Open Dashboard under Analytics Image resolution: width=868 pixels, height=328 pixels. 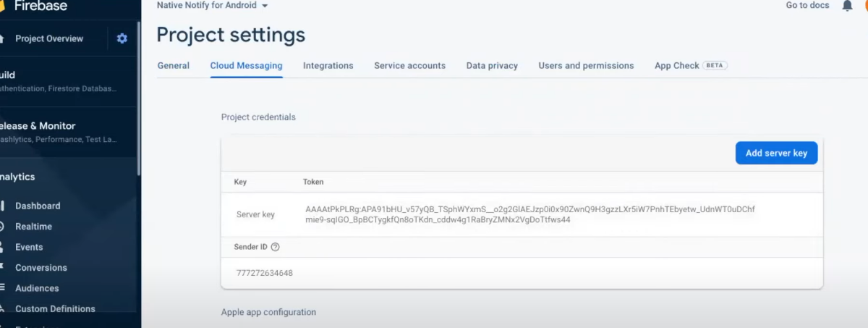38,206
